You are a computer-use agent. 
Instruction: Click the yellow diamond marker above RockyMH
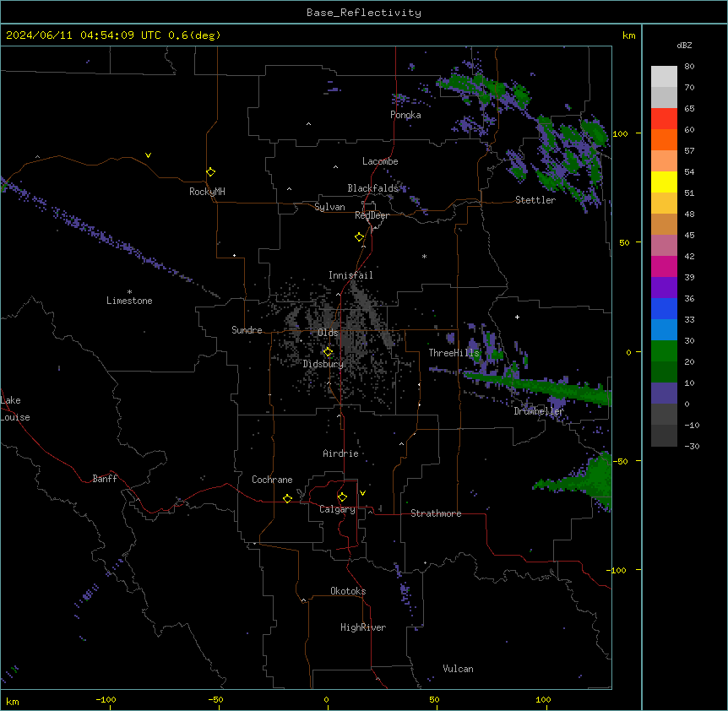(x=211, y=172)
